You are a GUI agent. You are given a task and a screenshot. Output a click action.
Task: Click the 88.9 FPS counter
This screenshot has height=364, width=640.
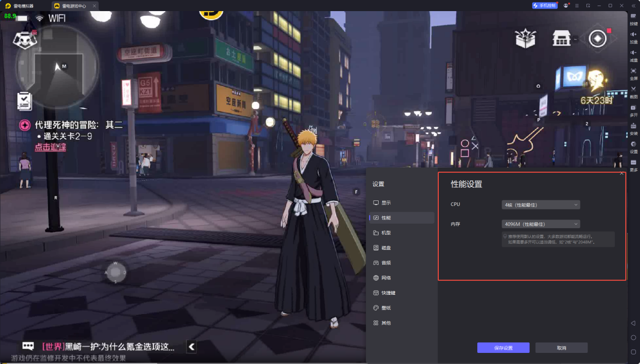tap(10, 16)
